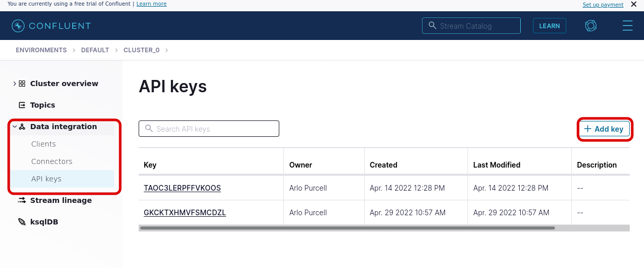Screen dimensions: 644x268
Task: Open the hamburger menu icon
Action: [628, 26]
